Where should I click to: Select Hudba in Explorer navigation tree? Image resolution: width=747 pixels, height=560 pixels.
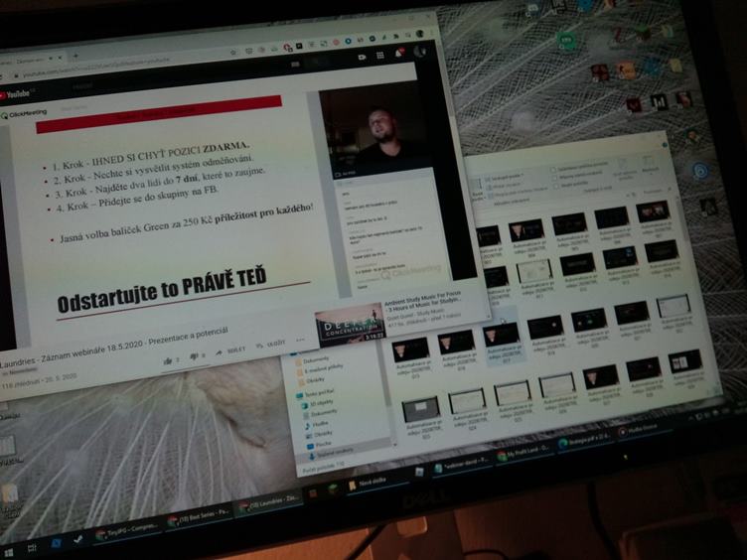click(x=316, y=424)
